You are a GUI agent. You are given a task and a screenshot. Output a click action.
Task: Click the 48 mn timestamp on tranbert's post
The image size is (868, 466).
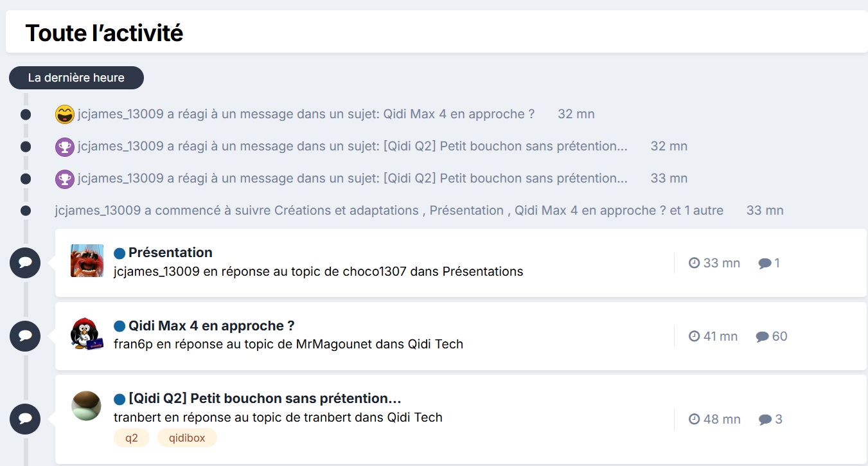[x=715, y=419]
